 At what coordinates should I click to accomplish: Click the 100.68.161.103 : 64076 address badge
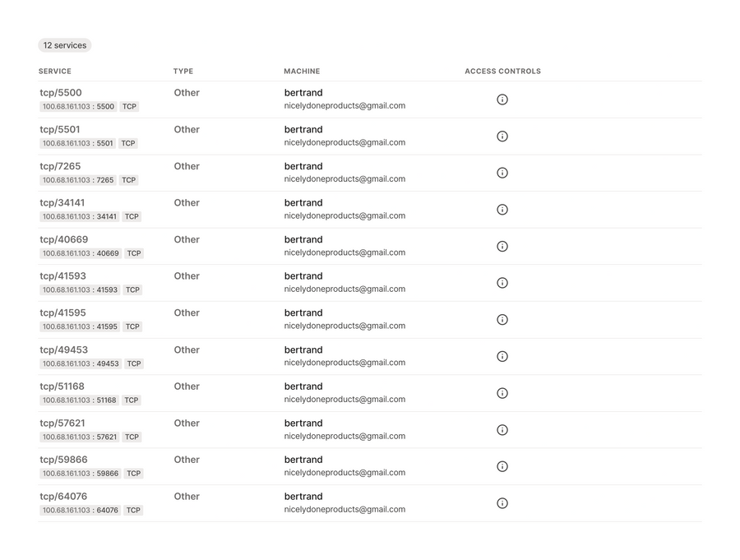pyautogui.click(x=79, y=510)
